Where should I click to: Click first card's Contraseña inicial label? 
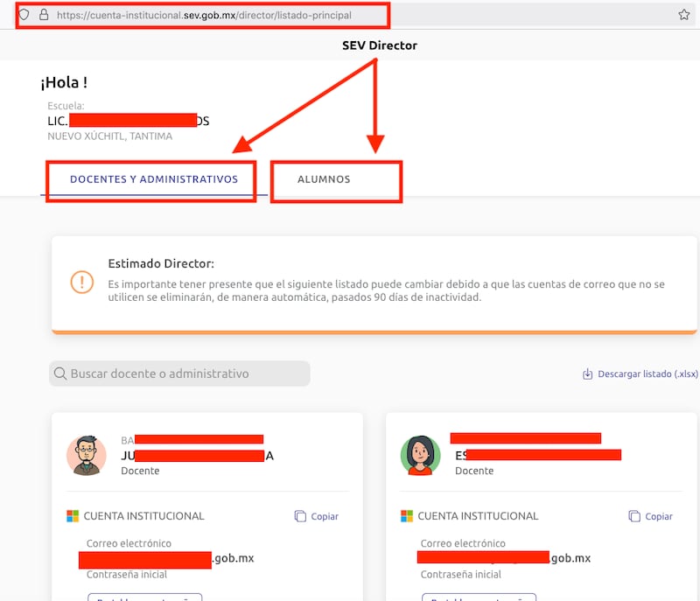[x=127, y=575]
